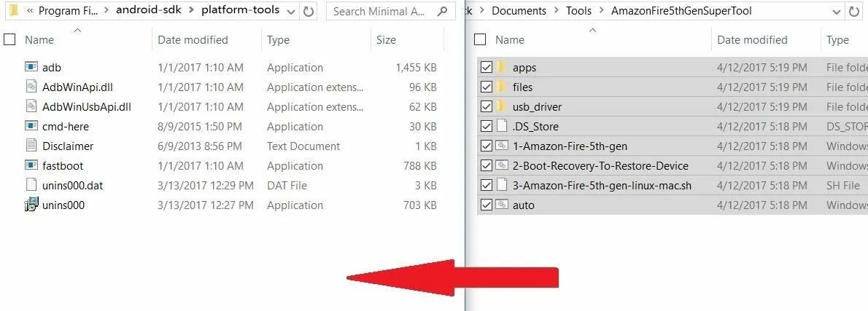Toggle select-all checkbox in right pane
This screenshot has width=868, height=311.
tap(481, 39)
